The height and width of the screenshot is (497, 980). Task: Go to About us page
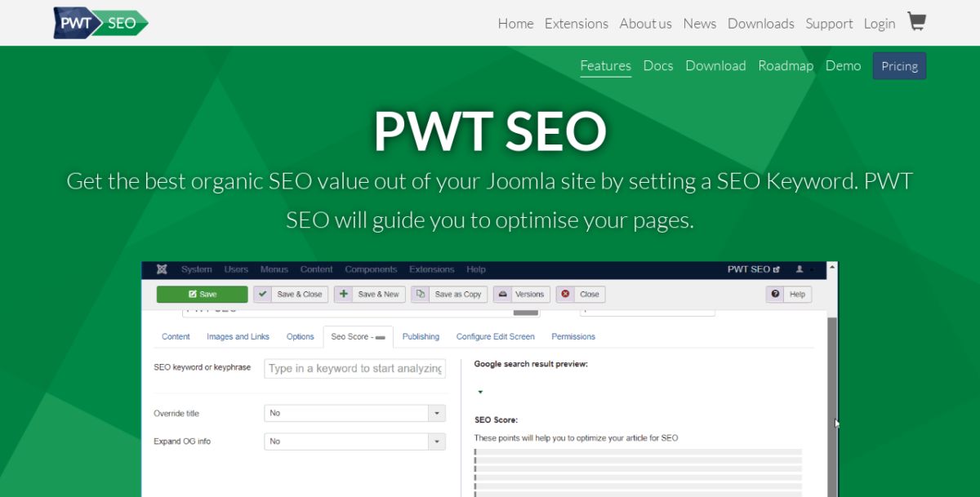(x=645, y=24)
